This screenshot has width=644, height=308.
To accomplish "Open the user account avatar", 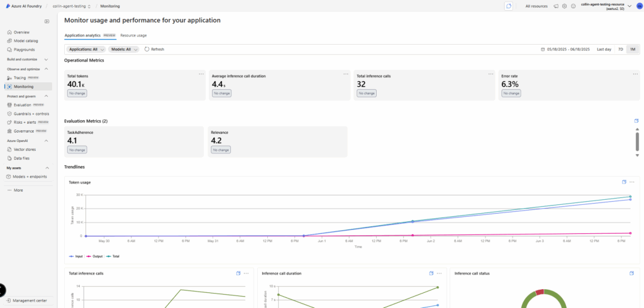I will pyautogui.click(x=639, y=6).
